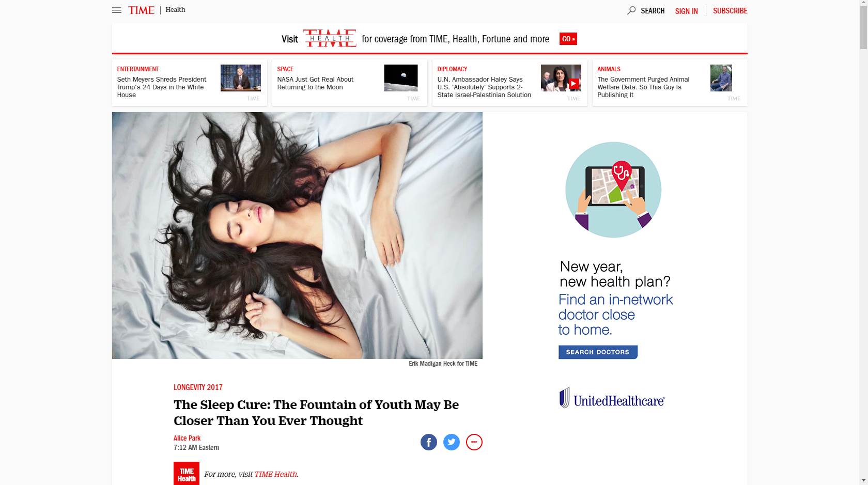Image resolution: width=868 pixels, height=485 pixels.
Task: Click SIGN IN link
Action: [686, 11]
